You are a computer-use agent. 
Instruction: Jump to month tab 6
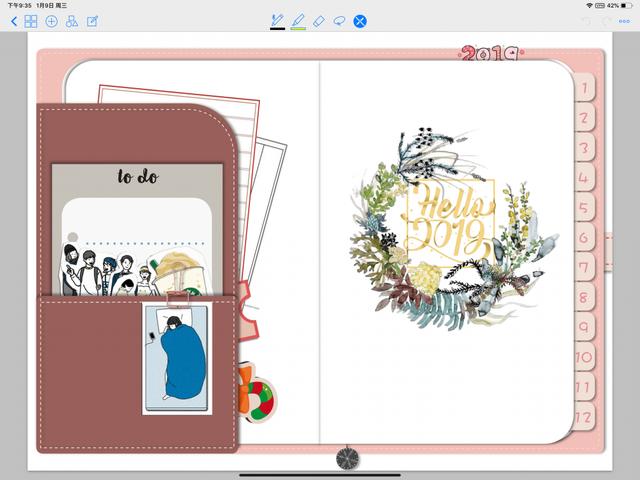pos(585,239)
